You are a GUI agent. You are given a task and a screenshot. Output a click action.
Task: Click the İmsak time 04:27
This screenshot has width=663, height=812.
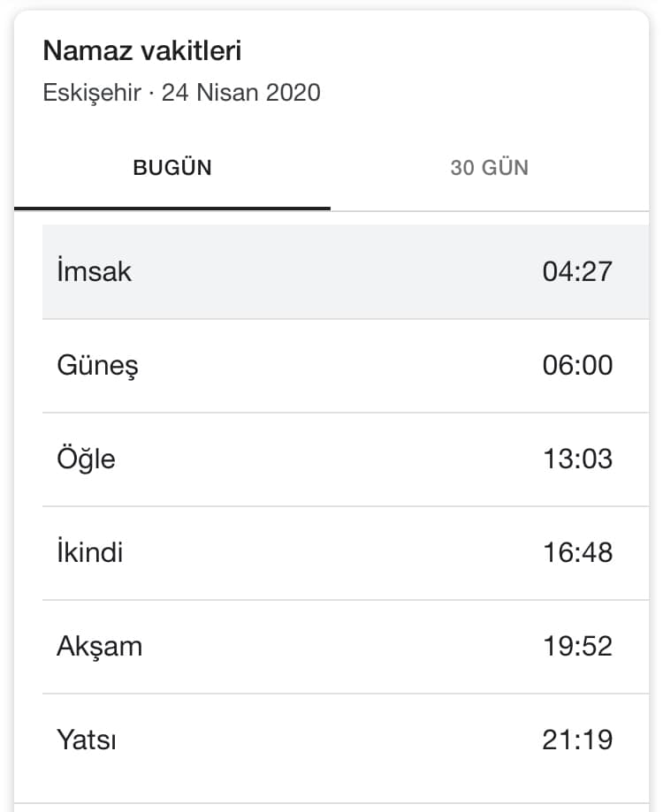(x=577, y=272)
